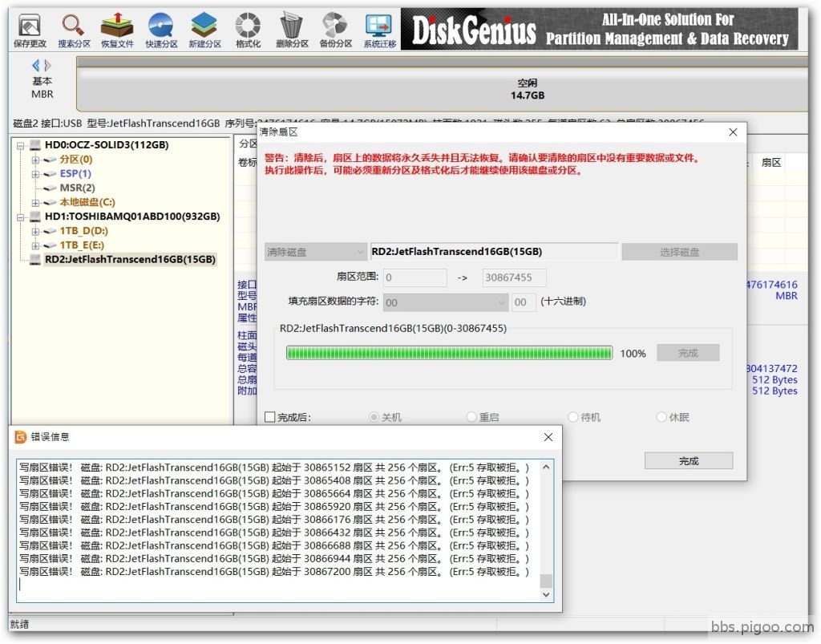Click the bottom 完成 (finish) dialog button
Image resolution: width=821 pixels, height=644 pixels.
(x=689, y=461)
